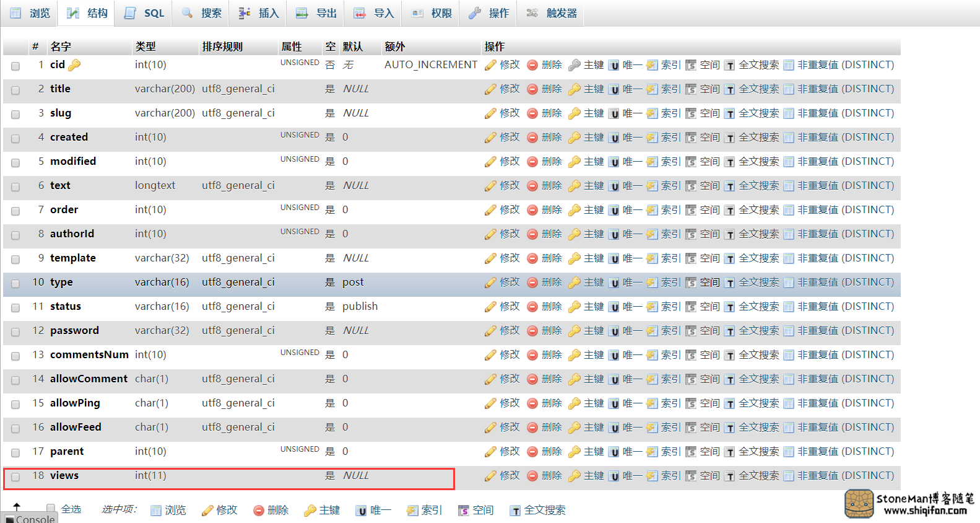Image resolution: width=980 pixels, height=523 pixels.
Task: Click the spatial icon in text row
Action: (x=691, y=186)
